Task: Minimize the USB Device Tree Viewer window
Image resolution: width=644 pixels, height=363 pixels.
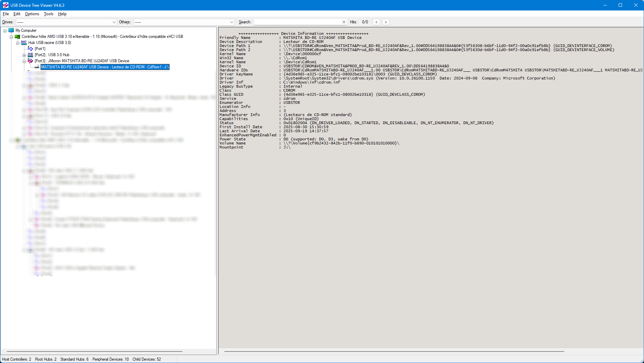Action: (605, 5)
